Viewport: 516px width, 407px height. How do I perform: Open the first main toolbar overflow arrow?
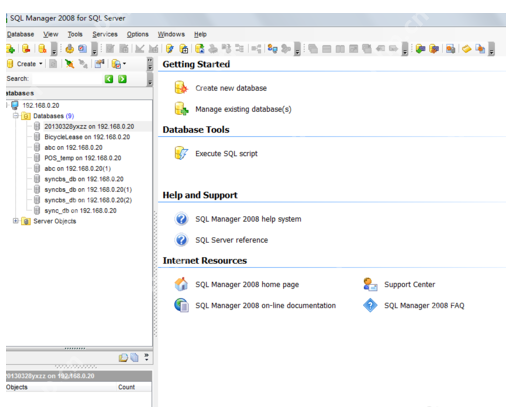point(54,49)
